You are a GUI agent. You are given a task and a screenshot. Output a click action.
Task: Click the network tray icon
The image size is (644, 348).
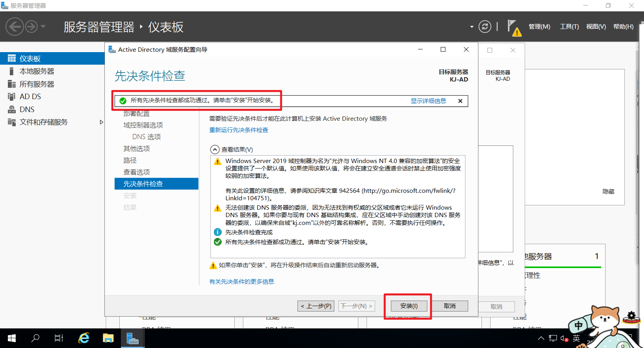(x=553, y=338)
